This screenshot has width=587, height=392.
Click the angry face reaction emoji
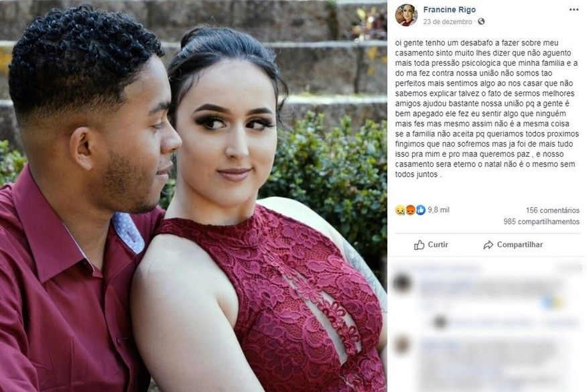[410, 210]
